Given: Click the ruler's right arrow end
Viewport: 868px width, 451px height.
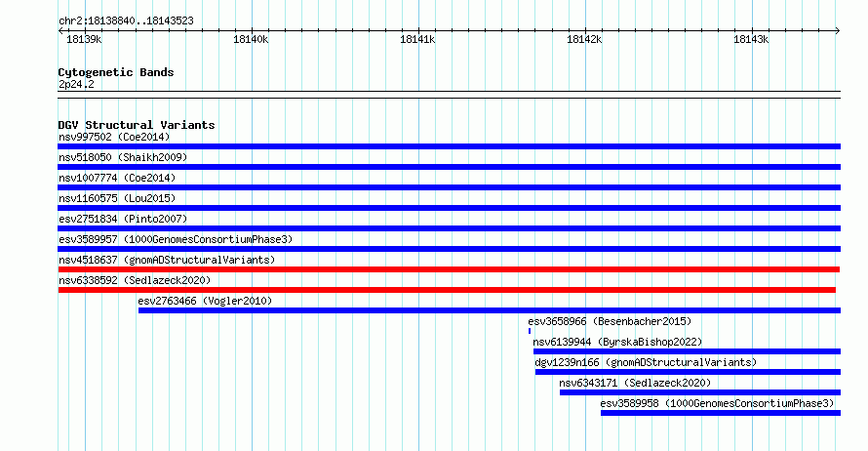Looking at the screenshot, I should pos(838,31).
